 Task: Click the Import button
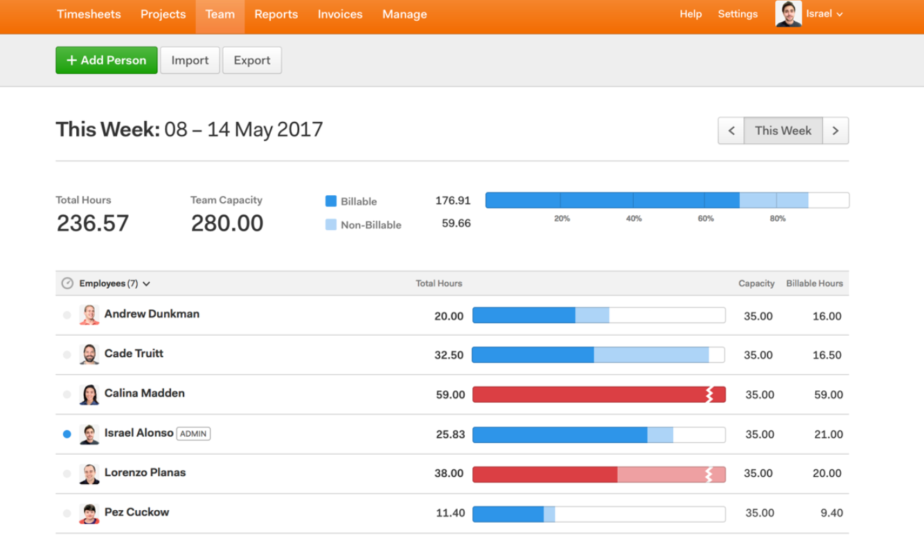click(190, 60)
